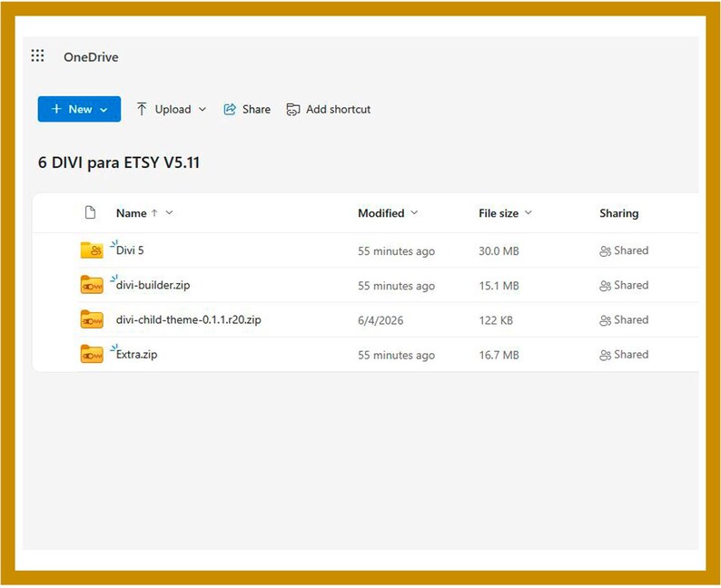721x588 pixels.
Task: Open the Name column dropdown chevron
Action: pyautogui.click(x=169, y=212)
